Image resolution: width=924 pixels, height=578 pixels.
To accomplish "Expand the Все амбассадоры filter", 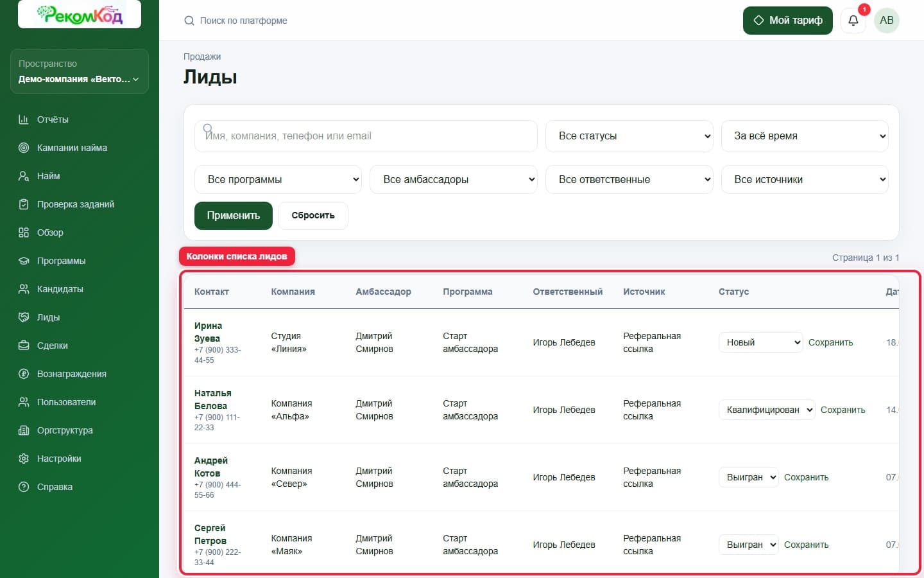I will [454, 180].
